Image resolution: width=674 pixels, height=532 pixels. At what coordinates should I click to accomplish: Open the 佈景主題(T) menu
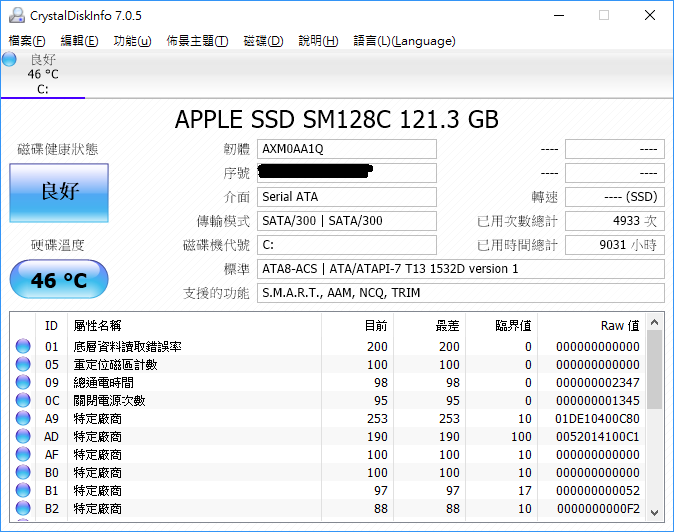(197, 41)
